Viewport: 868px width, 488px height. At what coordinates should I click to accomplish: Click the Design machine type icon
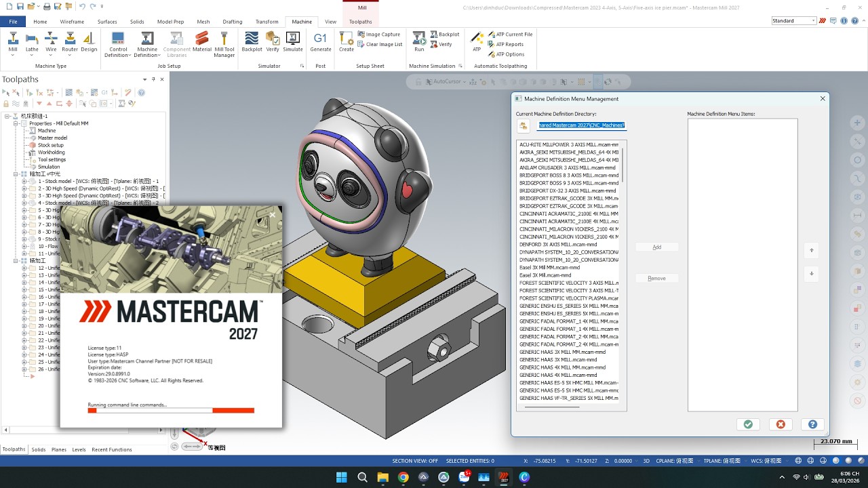pos(89,41)
